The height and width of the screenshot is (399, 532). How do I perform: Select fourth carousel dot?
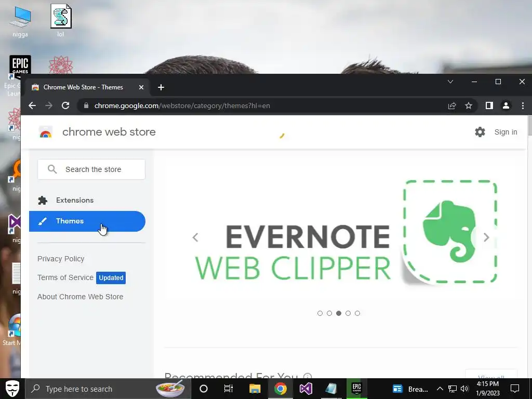coord(348,313)
